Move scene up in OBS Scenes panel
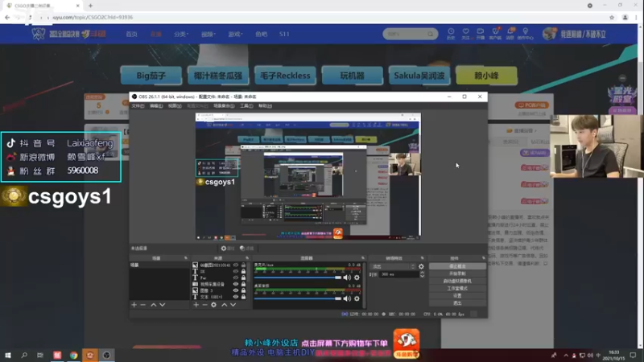 (153, 305)
